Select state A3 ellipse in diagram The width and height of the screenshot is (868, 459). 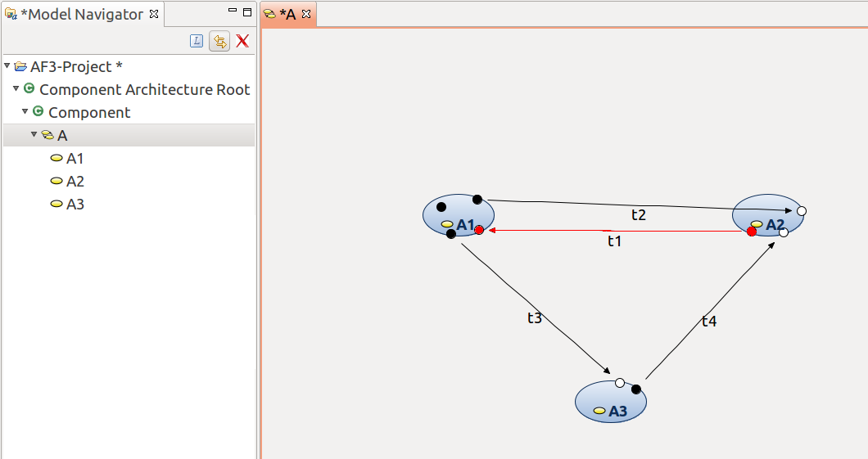(611, 403)
